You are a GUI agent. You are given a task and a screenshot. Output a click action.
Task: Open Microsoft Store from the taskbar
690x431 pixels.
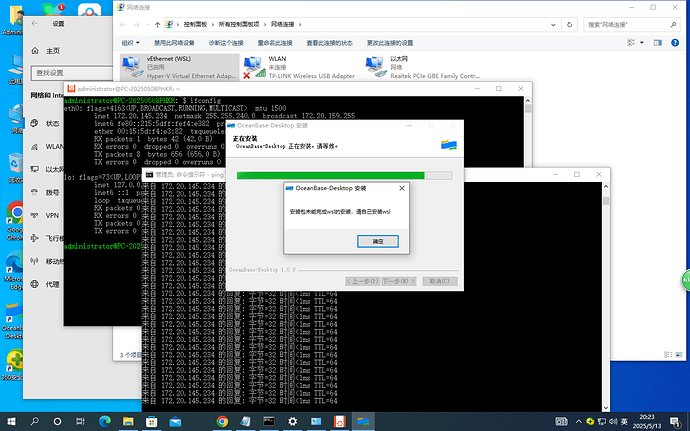(x=152, y=422)
